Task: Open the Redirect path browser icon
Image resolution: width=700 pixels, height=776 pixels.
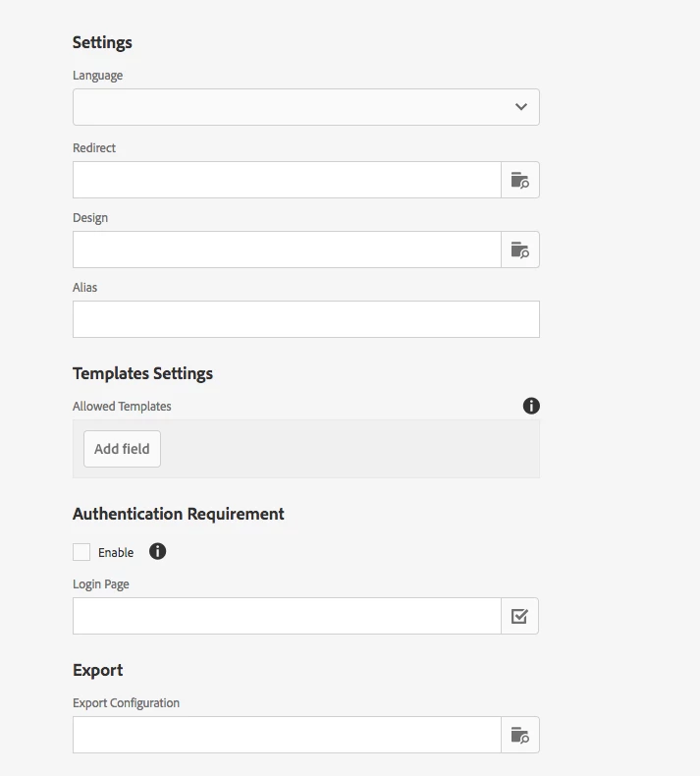Action: point(520,180)
